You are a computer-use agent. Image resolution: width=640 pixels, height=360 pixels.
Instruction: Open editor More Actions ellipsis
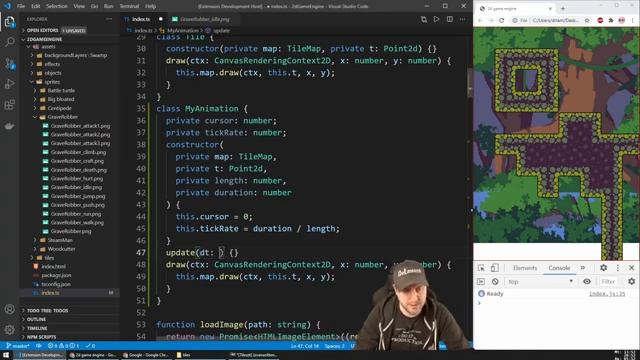pos(462,19)
